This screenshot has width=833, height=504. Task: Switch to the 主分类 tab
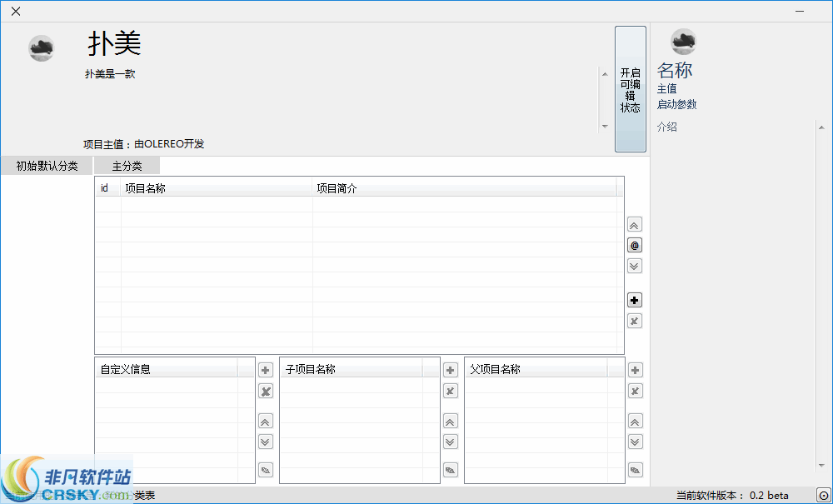126,165
